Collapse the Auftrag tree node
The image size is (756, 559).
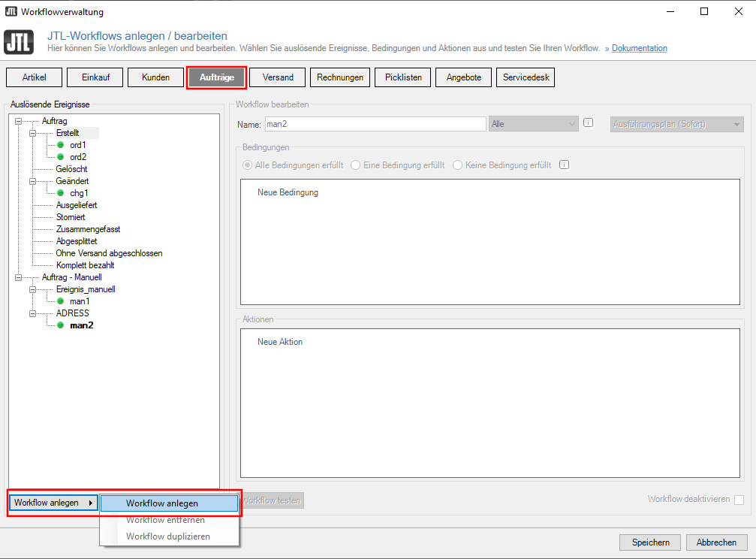[x=18, y=121]
